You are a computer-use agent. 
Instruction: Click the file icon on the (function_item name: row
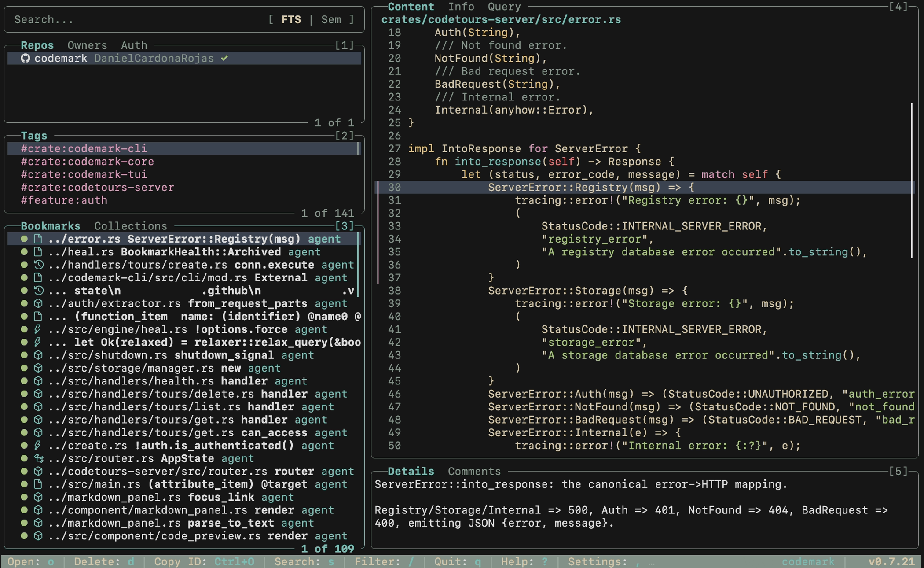tap(38, 317)
